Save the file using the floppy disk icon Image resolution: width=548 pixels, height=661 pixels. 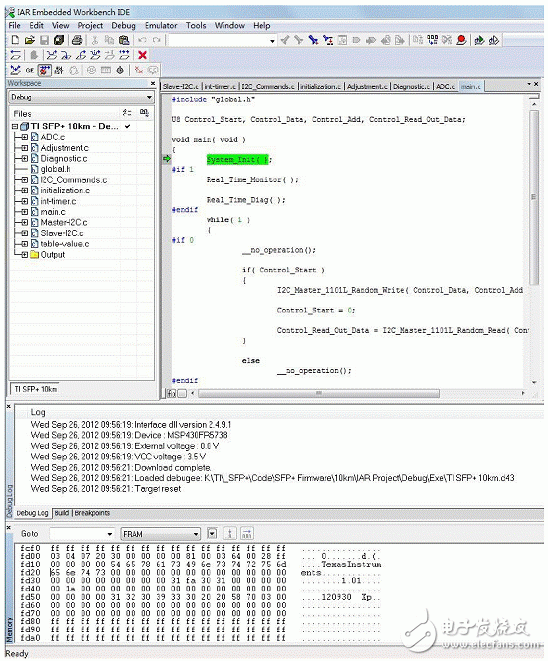click(x=44, y=40)
